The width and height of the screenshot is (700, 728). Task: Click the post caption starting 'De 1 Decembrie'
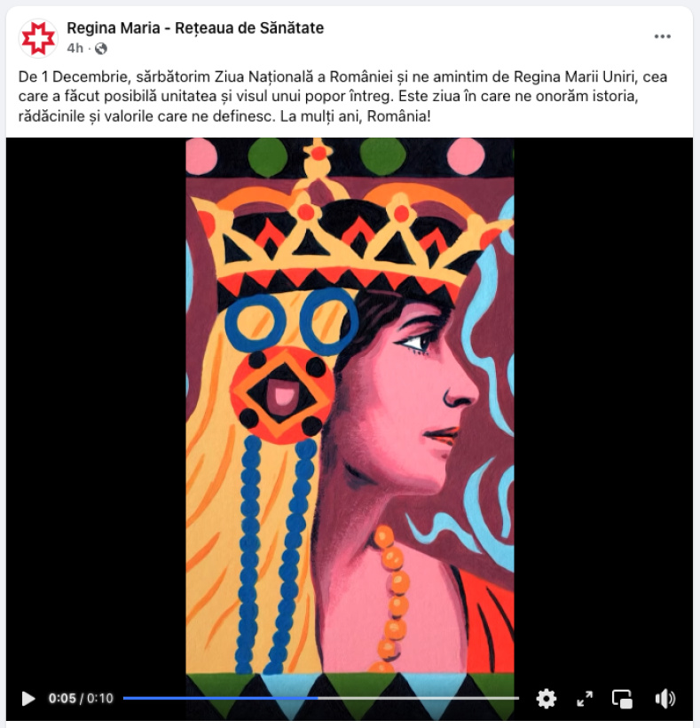click(342, 96)
